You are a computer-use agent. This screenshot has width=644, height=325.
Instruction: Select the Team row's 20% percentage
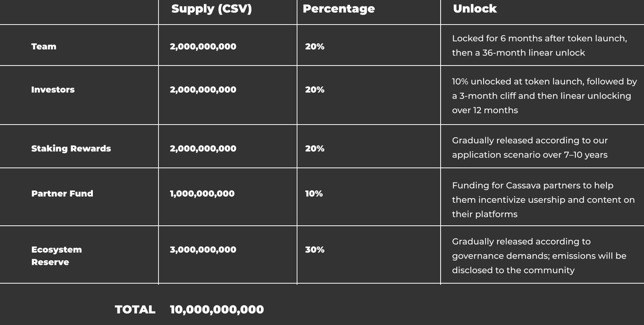click(314, 47)
